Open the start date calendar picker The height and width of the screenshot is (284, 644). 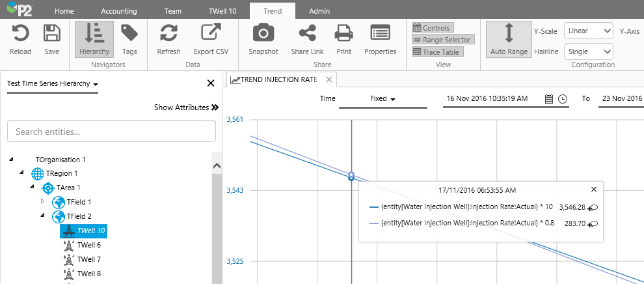549,98
